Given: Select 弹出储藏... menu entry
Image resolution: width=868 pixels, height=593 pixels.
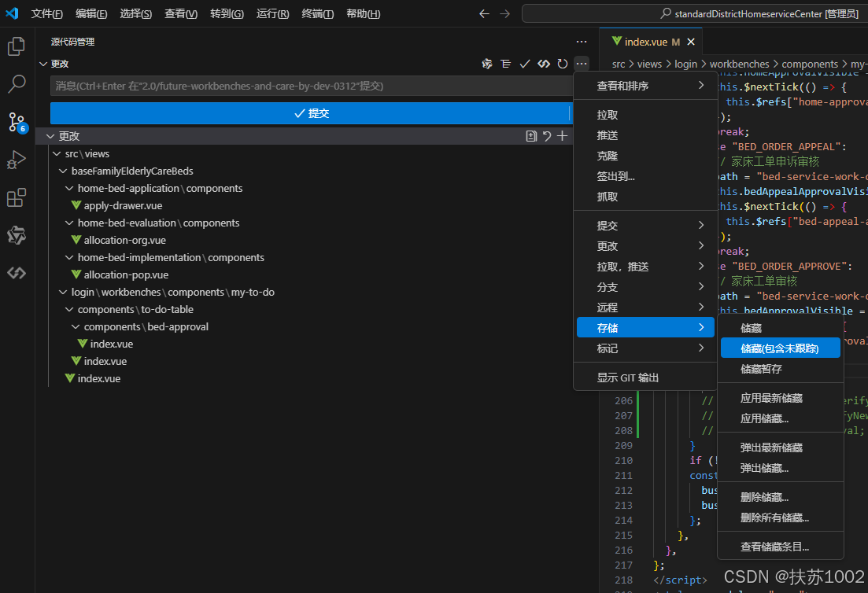Looking at the screenshot, I should [x=781, y=469].
